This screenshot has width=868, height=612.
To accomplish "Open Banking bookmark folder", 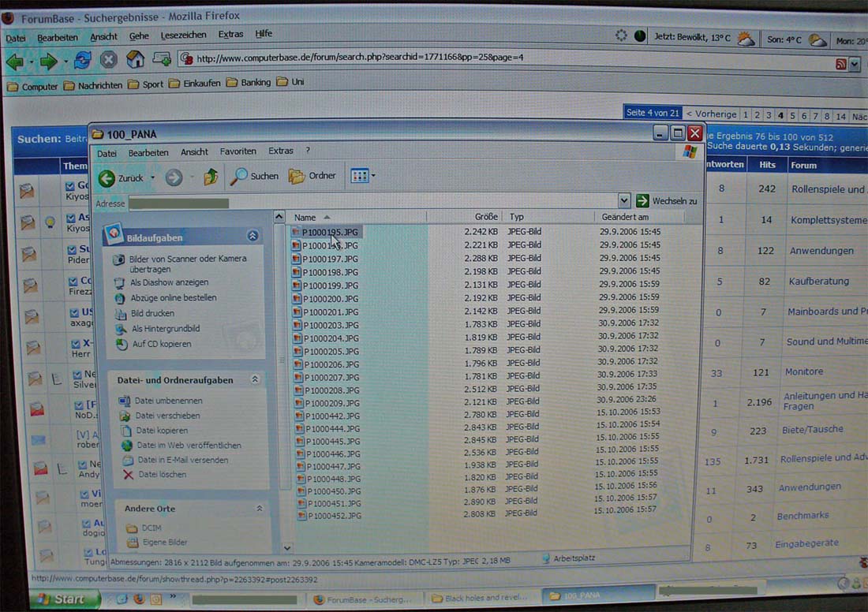I will point(249,83).
